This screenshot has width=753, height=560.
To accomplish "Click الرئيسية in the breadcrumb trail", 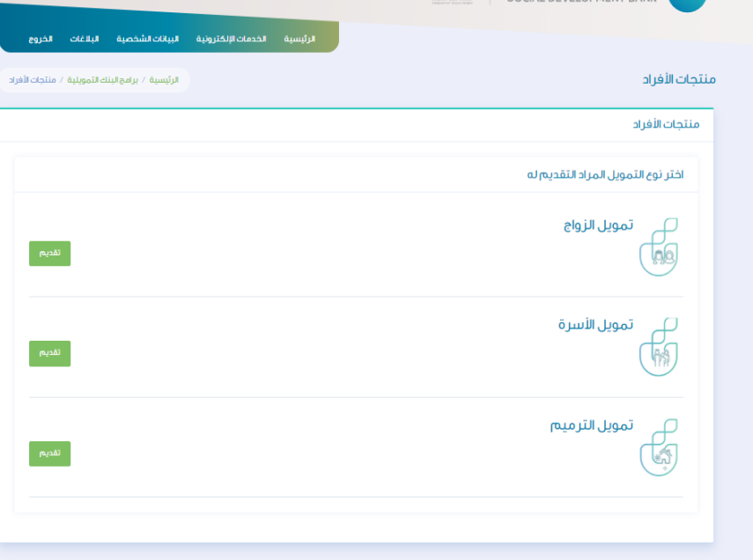I will pos(164,80).
